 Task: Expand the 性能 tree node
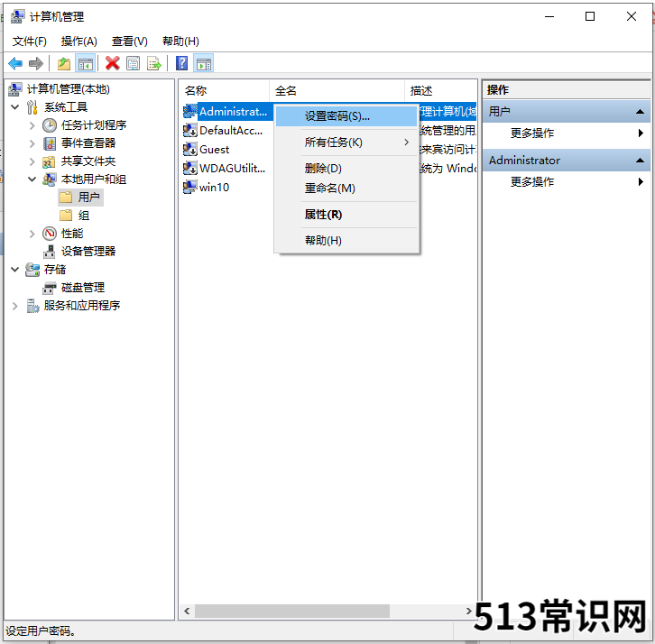(32, 234)
